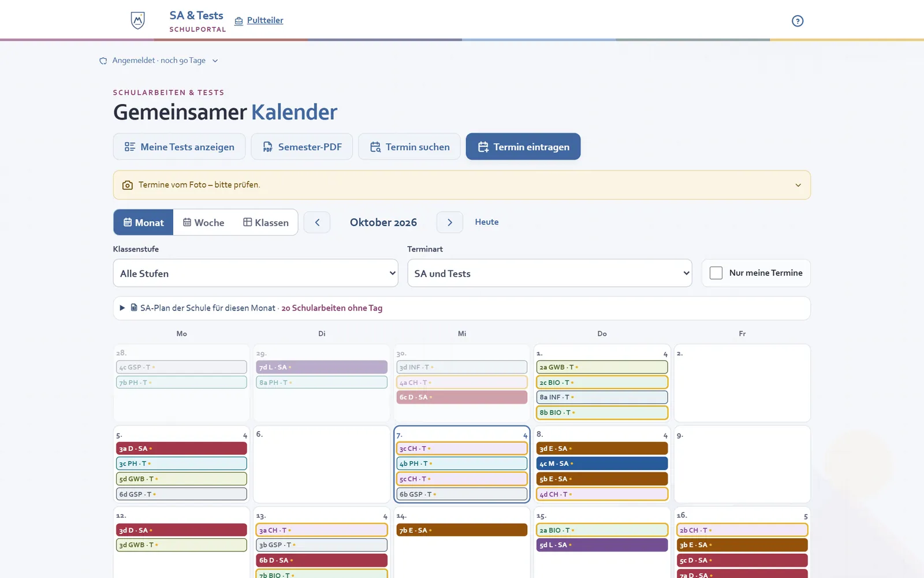Expand SA-Plan der Schule disclosure triangle
The image size is (924, 578).
122,308
